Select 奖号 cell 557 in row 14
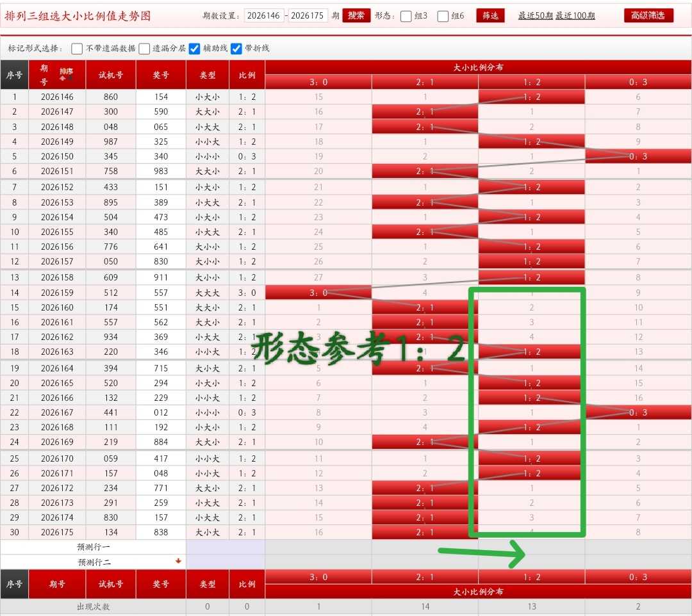 [161, 293]
